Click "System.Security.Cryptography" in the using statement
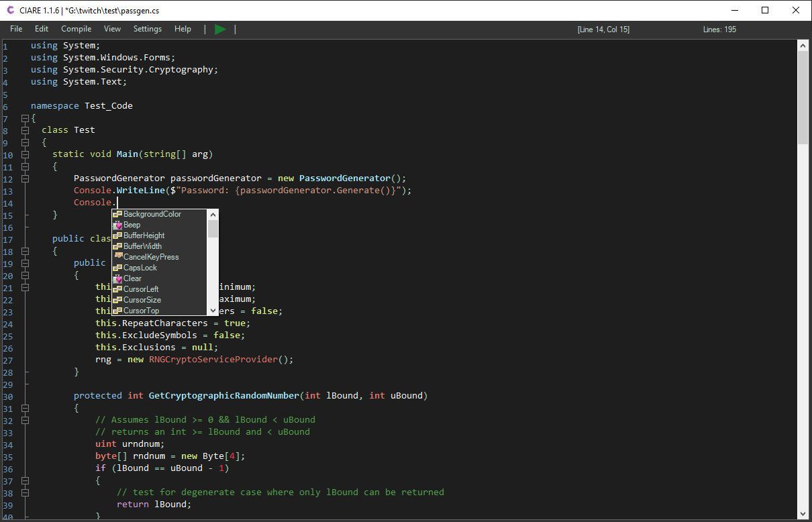The height and width of the screenshot is (522, 812). point(138,70)
